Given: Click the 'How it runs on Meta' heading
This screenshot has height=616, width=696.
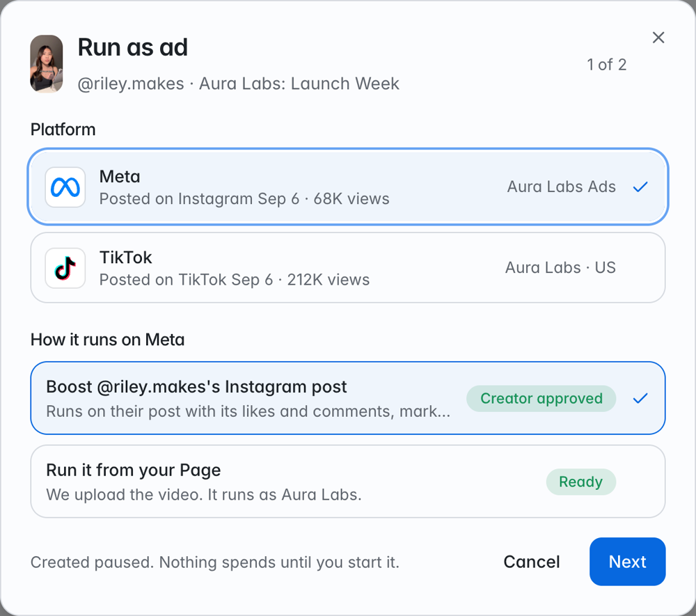Looking at the screenshot, I should [x=107, y=340].
